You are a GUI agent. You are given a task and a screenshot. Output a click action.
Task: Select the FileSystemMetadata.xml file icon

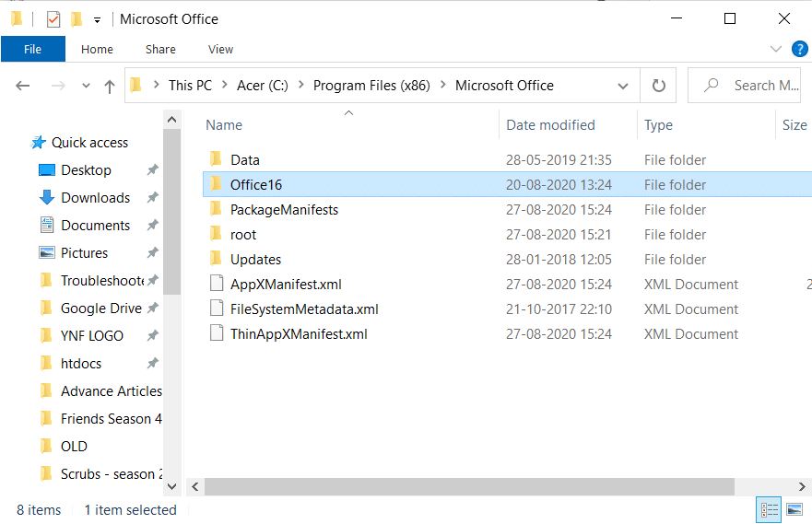217,309
